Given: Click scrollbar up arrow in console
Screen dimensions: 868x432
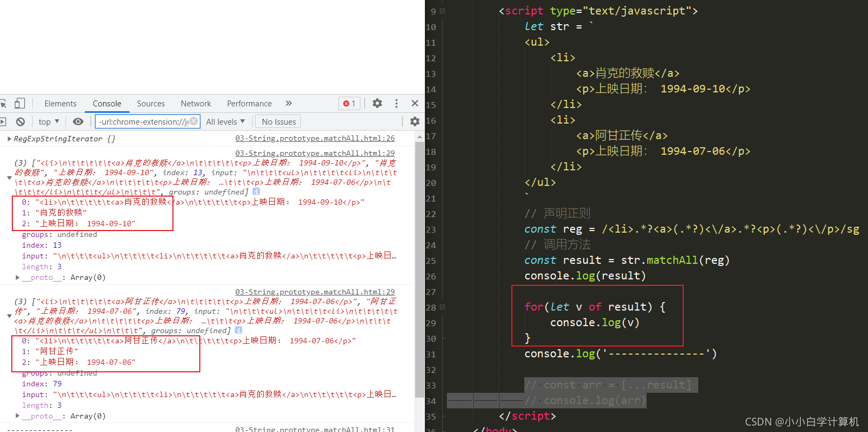Looking at the screenshot, I should (420, 138).
